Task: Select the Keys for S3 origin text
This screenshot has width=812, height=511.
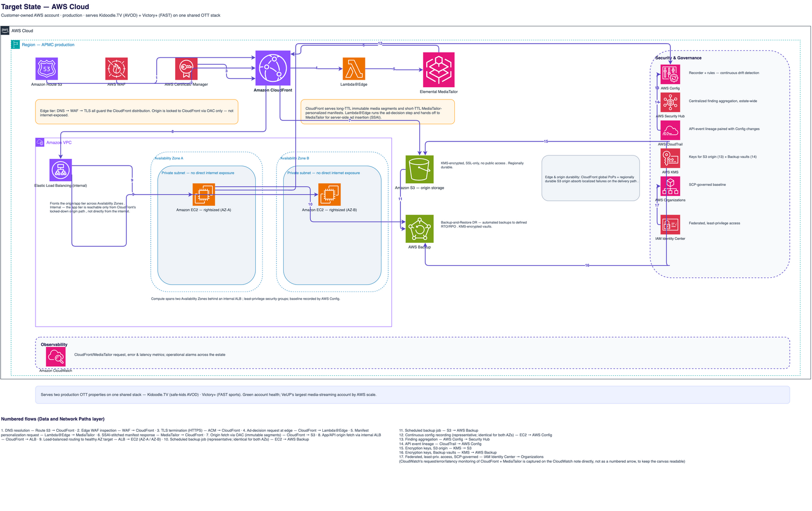Action: pos(723,157)
